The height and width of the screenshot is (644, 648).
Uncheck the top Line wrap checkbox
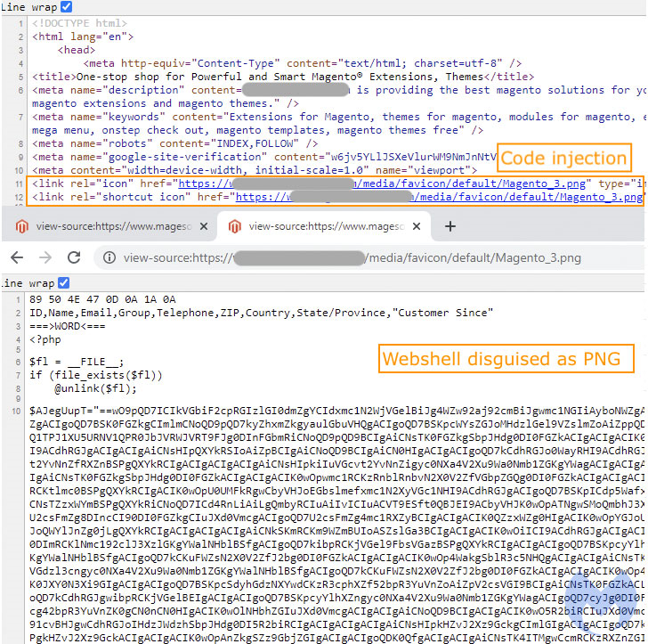click(x=66, y=6)
